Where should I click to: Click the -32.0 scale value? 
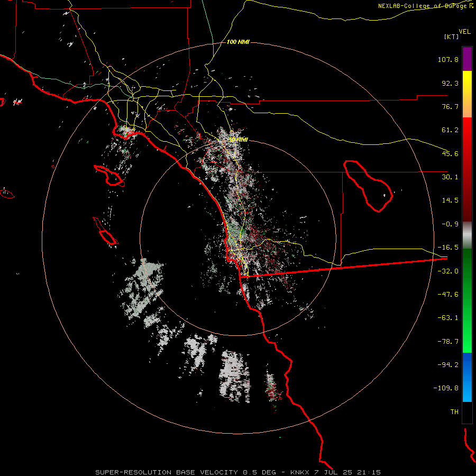(448, 271)
